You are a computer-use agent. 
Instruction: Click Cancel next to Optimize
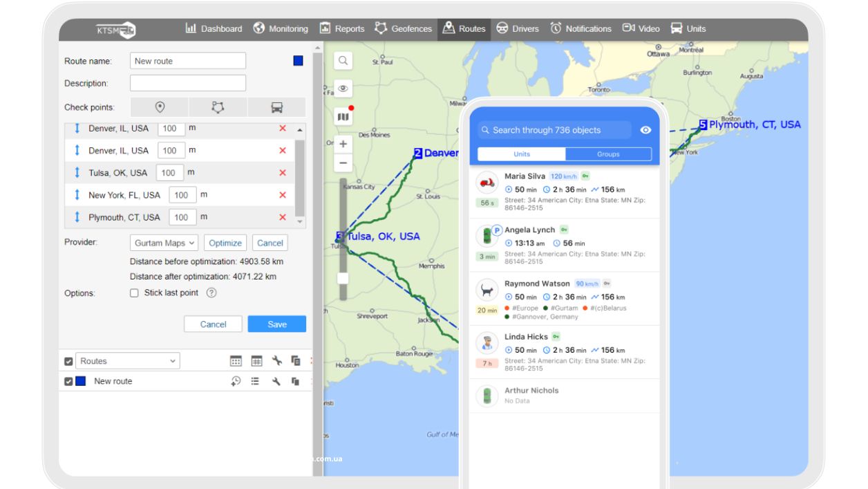[270, 243]
